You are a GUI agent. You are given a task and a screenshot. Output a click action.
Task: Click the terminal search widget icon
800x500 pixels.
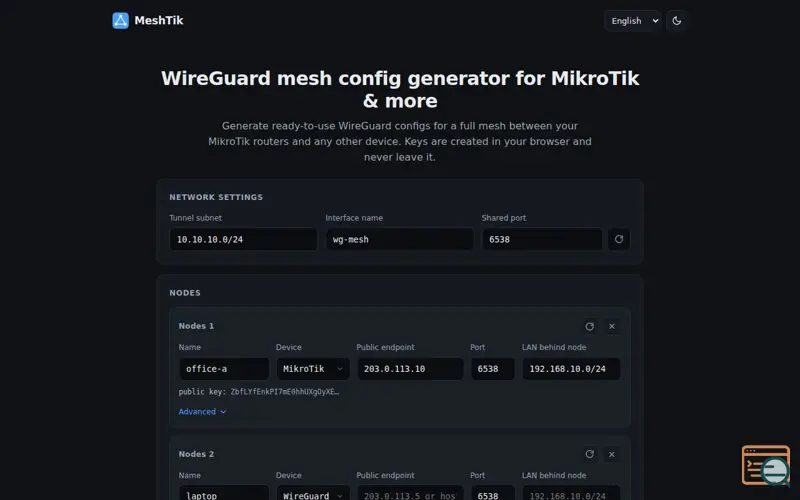pos(766,465)
